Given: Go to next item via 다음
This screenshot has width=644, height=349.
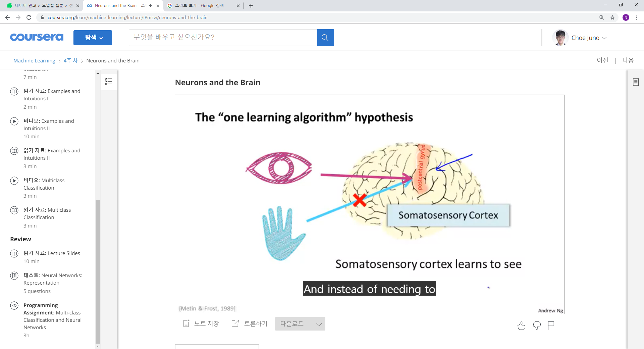Looking at the screenshot, I should tap(628, 60).
